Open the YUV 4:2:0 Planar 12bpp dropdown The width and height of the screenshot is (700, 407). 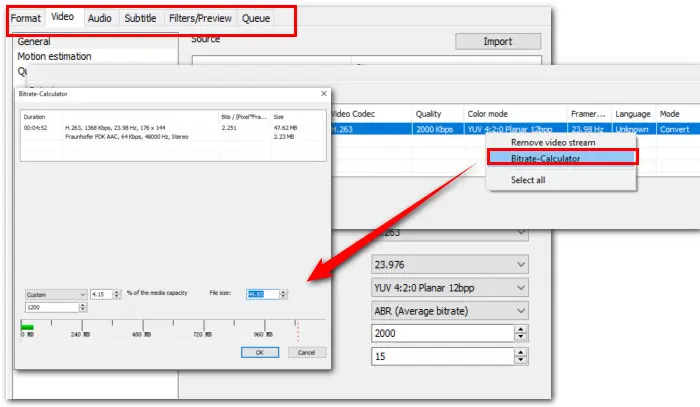[x=450, y=288]
